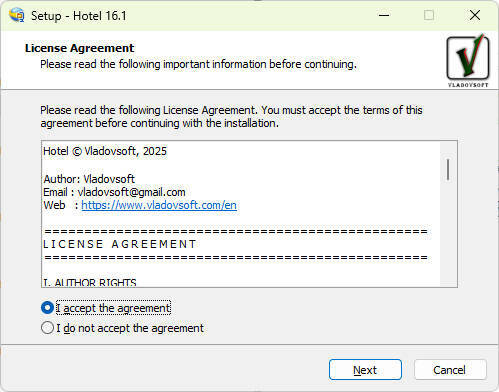Click the Setup installer icon in title bar

coord(17,15)
